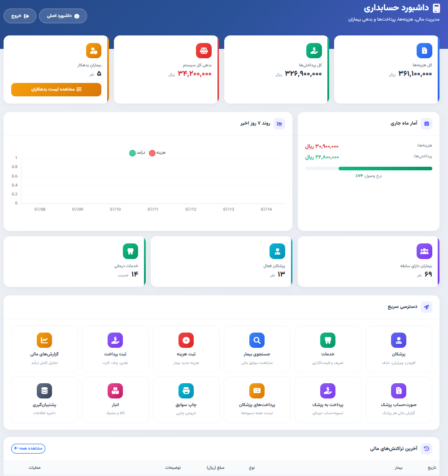Open the پرداخت‌های پزشکان tile

(x=257, y=400)
